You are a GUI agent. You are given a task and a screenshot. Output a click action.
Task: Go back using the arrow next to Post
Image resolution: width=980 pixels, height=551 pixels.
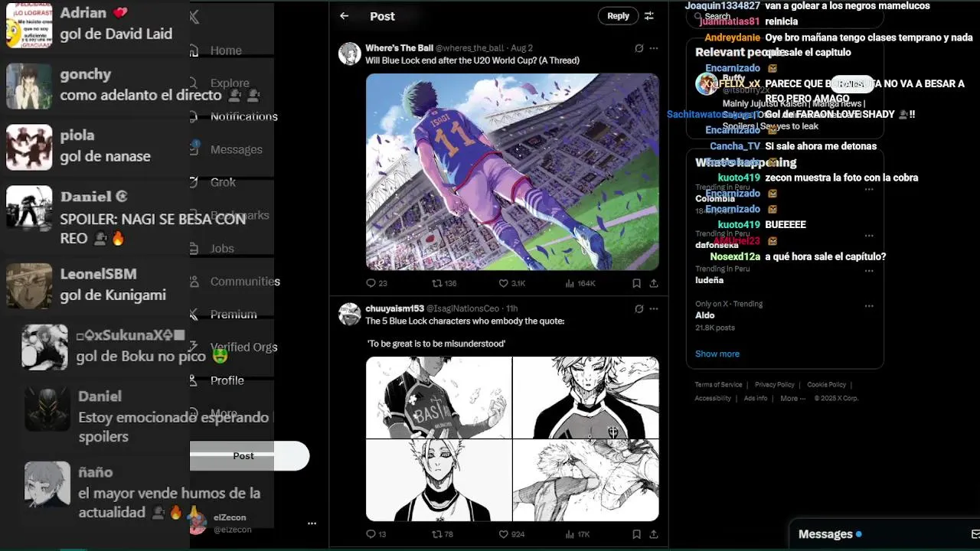345,16
